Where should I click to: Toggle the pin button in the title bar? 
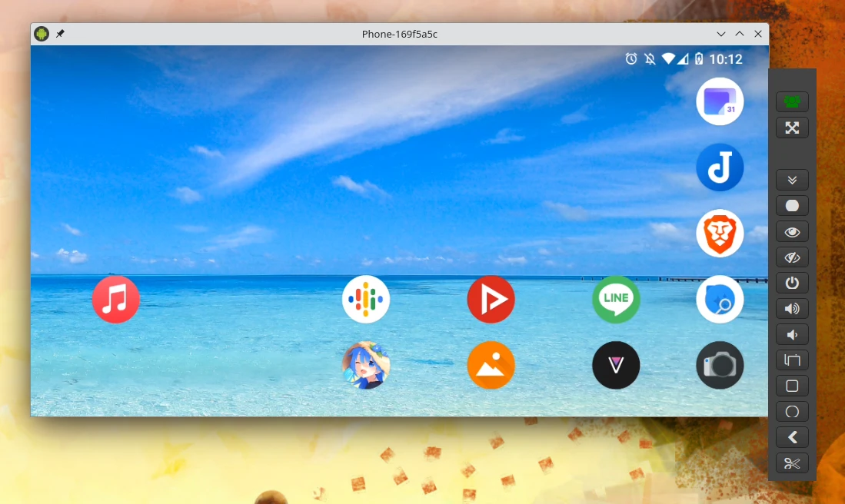tap(60, 34)
